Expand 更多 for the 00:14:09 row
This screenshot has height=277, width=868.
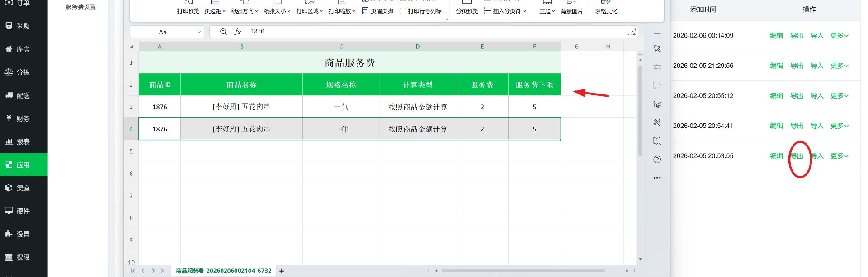pos(840,36)
